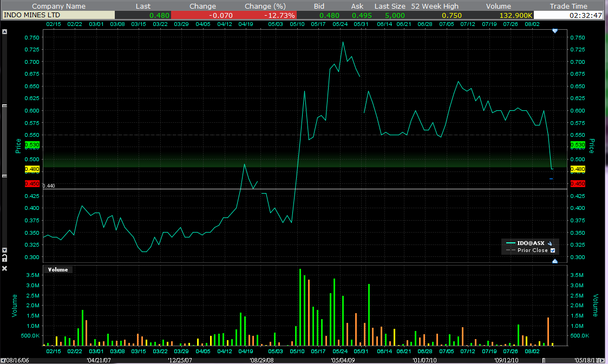Click the Volume label on the lower pane

pyautogui.click(x=58, y=269)
